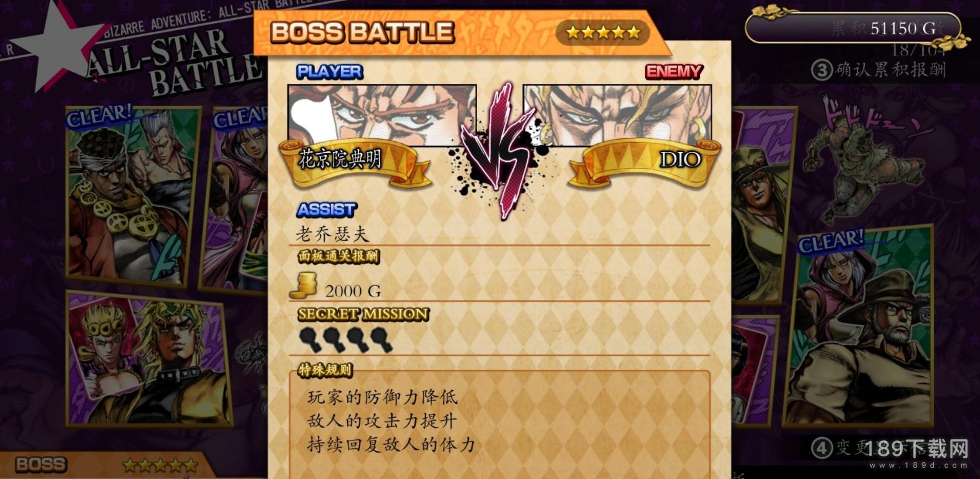Select the last Secret Mission keyhole icon
The height and width of the screenshot is (479, 980).
381,339
